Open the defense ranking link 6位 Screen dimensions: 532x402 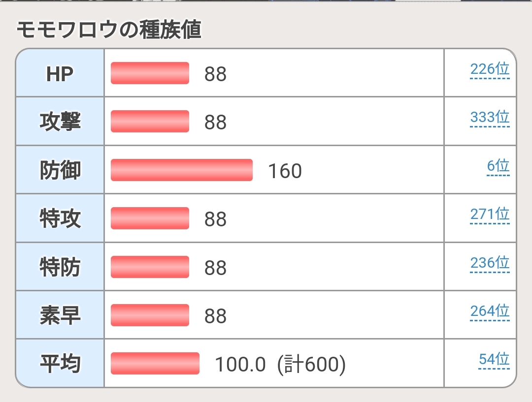(498, 166)
